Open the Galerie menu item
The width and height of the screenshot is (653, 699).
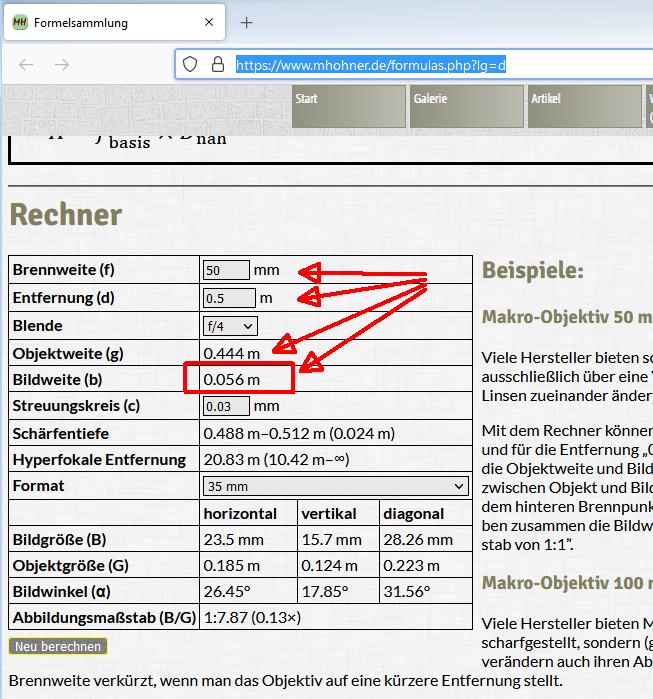465,106
